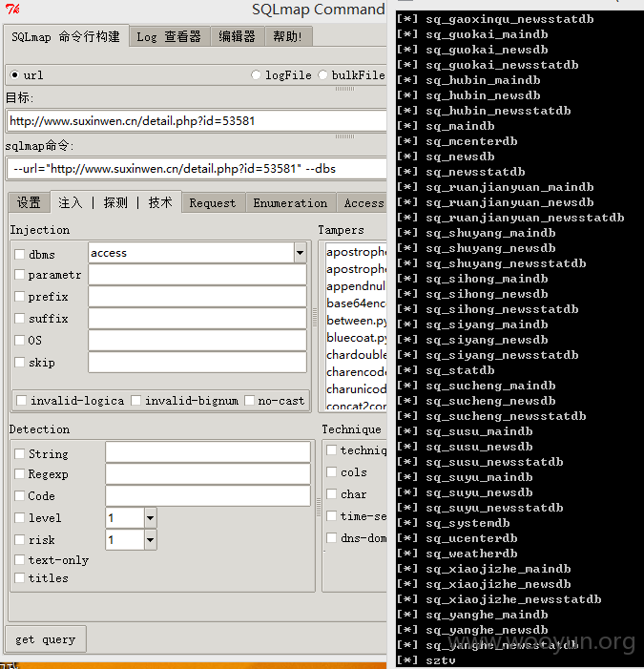Open the Log 查看器 tab
Screen dimensions: 644x669
click(169, 36)
